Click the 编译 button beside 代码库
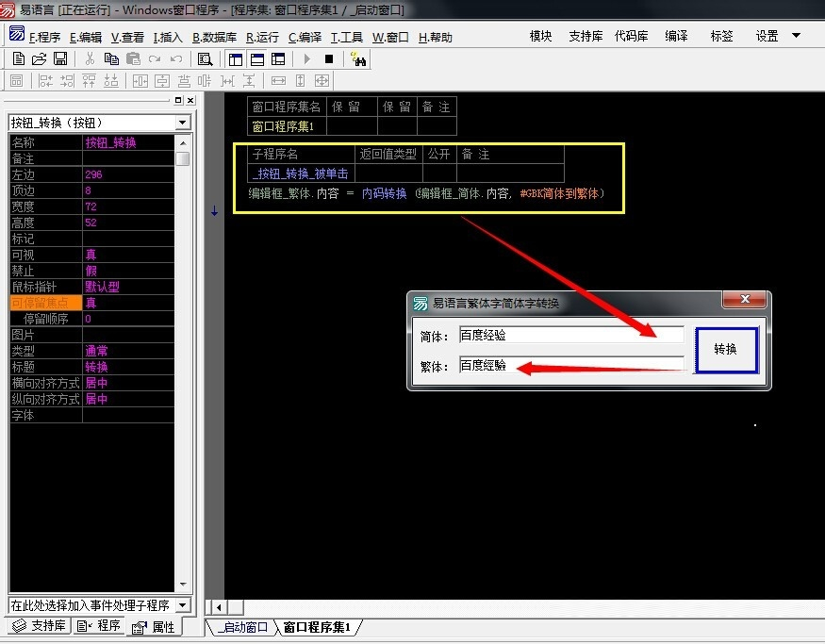This screenshot has width=825, height=644. pos(676,36)
